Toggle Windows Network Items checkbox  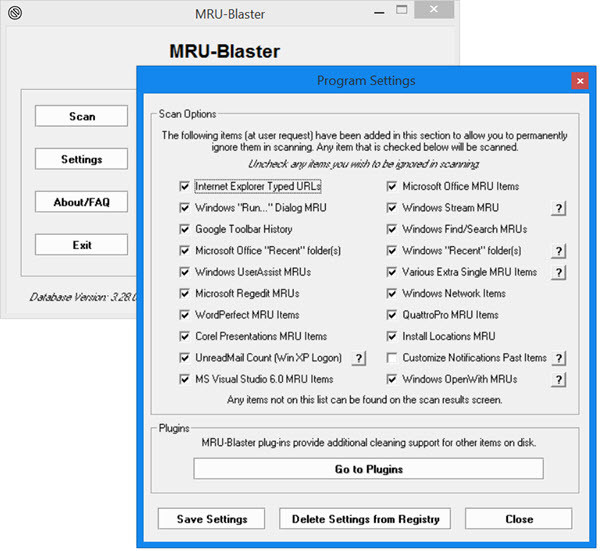click(391, 293)
